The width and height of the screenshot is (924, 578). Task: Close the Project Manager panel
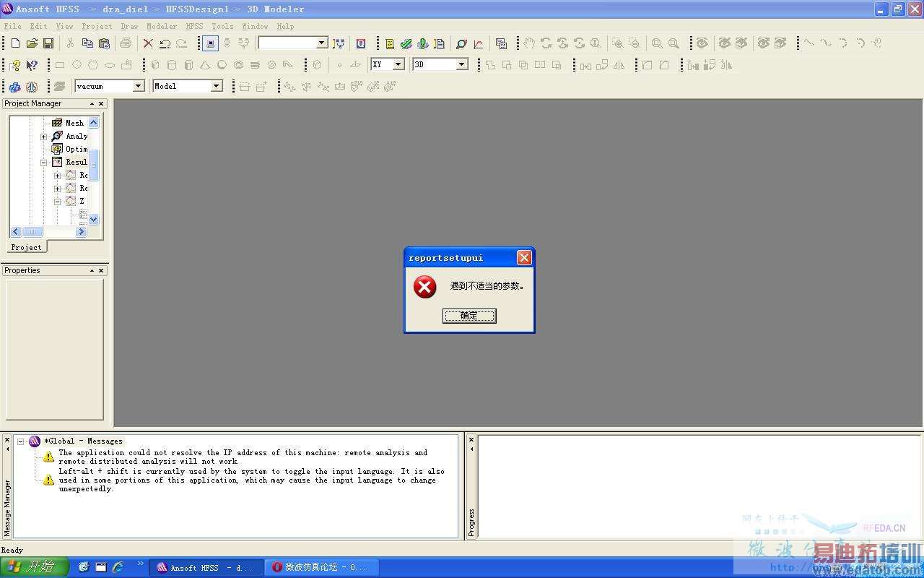point(101,104)
